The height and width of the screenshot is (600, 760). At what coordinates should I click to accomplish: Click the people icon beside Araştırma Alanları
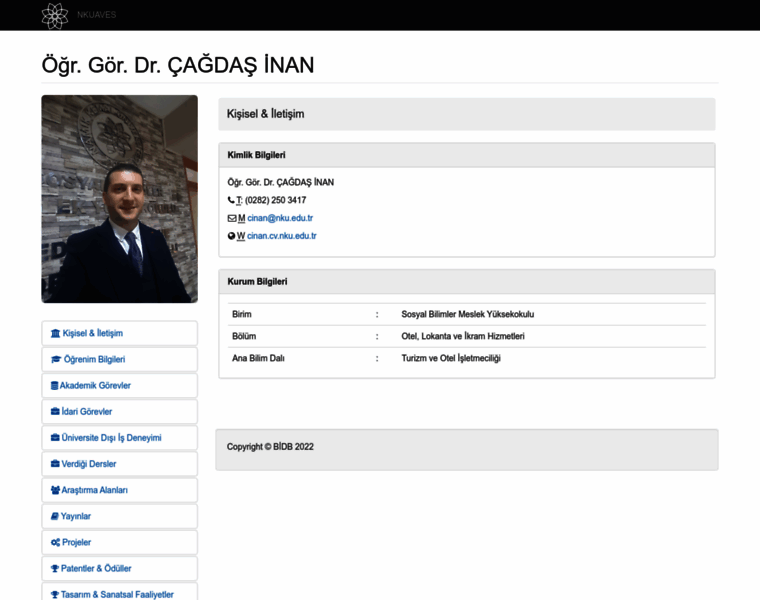tap(55, 490)
